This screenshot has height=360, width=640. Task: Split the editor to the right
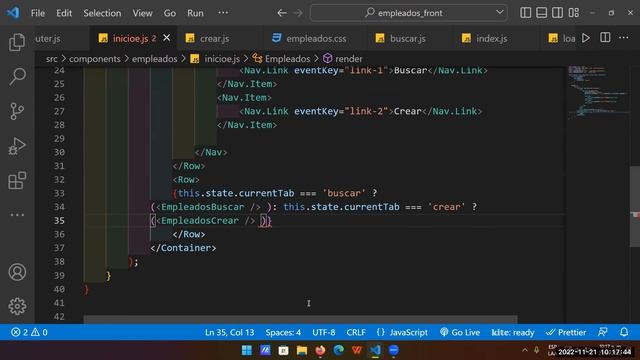click(605, 38)
